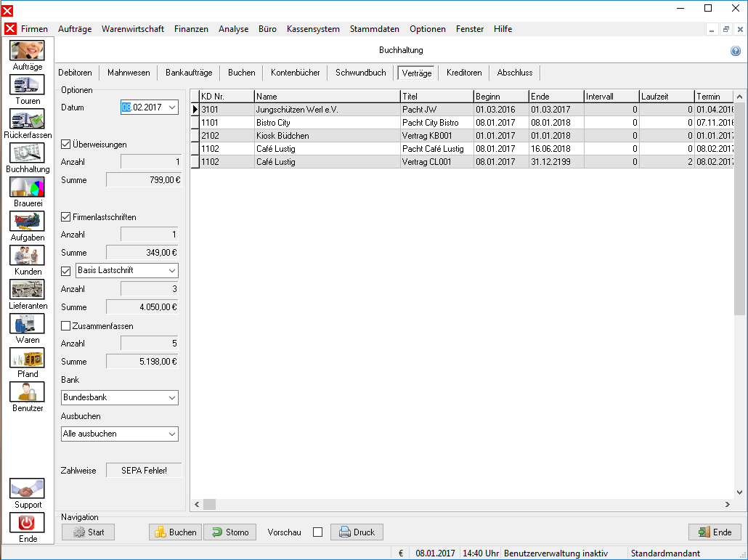
Task: Click the Ende button at bottom right
Action: point(715,532)
